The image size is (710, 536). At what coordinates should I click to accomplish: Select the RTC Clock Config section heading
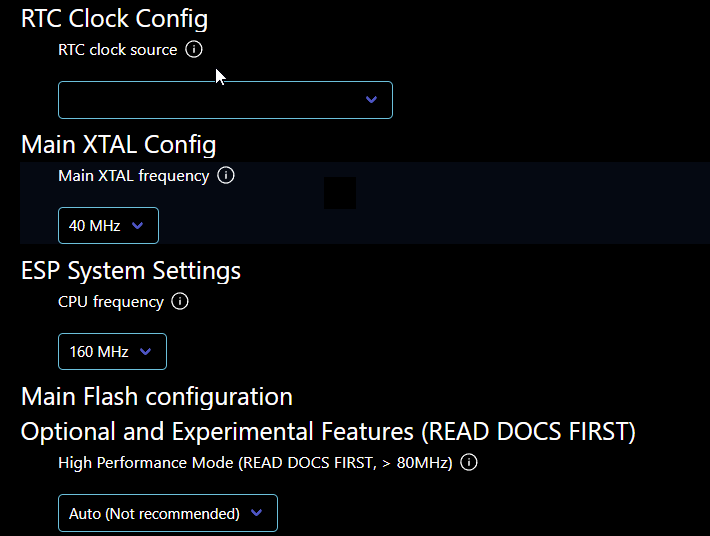[x=115, y=19]
